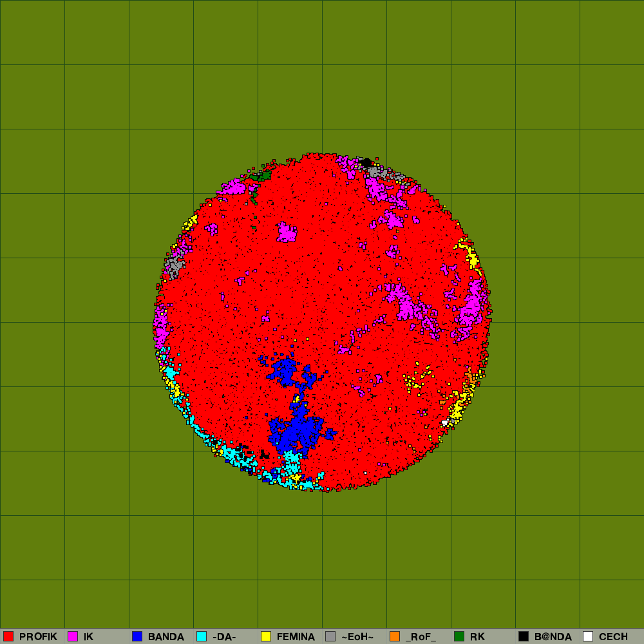This screenshot has width=644, height=644.
Task: Select the _RoF_ legend label
Action: (421, 637)
